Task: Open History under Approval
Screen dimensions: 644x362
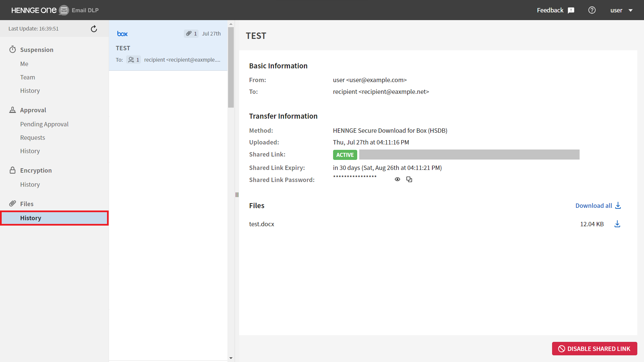Action: point(30,151)
